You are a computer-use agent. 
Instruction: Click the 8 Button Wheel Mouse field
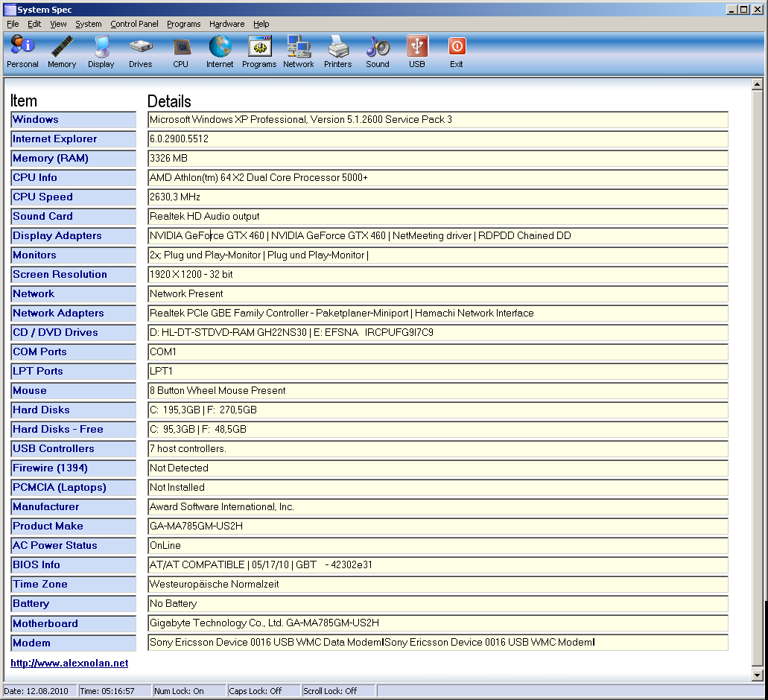coord(438,391)
